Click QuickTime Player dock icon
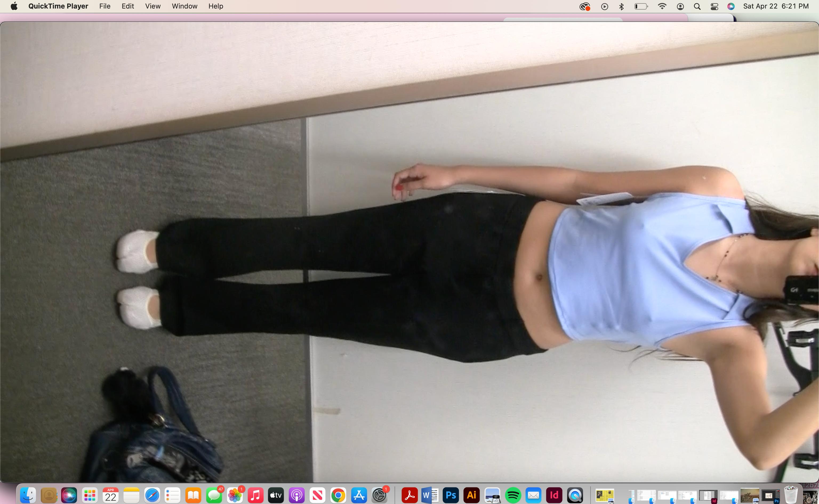Screen dimensions: 819x504 pyautogui.click(x=575, y=495)
